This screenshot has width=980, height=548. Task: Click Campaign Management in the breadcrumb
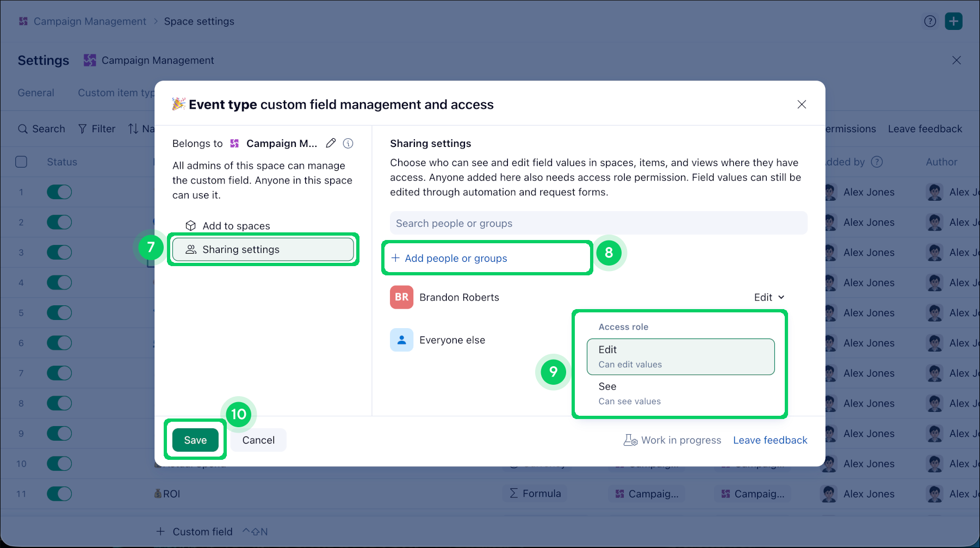click(90, 21)
